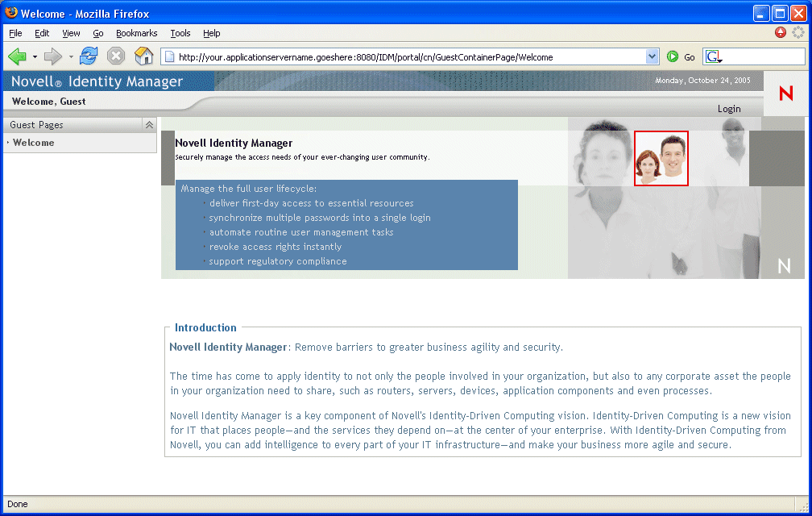The height and width of the screenshot is (516, 812).
Task: Open the Bookmarks menu
Action: point(136,33)
